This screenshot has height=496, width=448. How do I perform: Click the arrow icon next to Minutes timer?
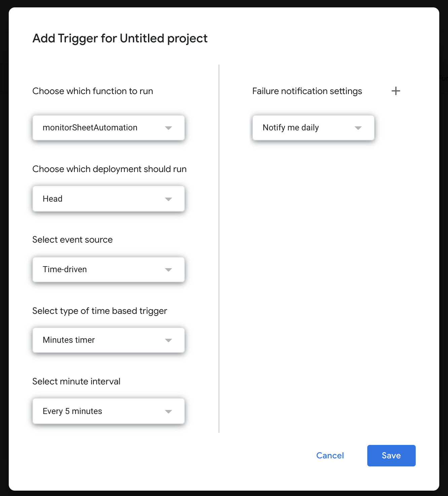pos(169,340)
